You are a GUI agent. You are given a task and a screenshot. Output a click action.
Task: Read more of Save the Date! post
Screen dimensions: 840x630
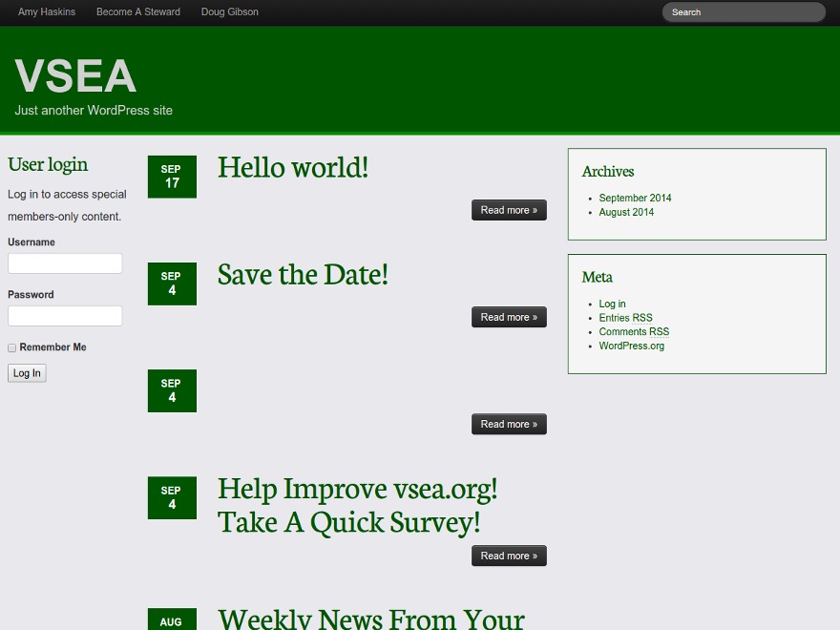click(x=509, y=317)
